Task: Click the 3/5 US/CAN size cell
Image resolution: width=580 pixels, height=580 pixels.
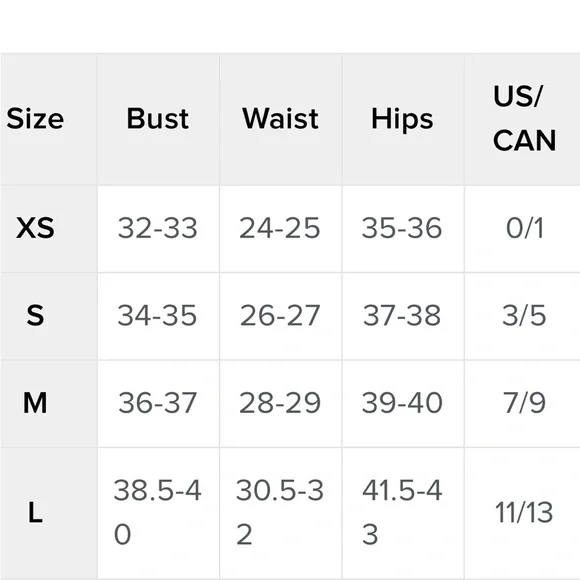Action: tap(524, 316)
